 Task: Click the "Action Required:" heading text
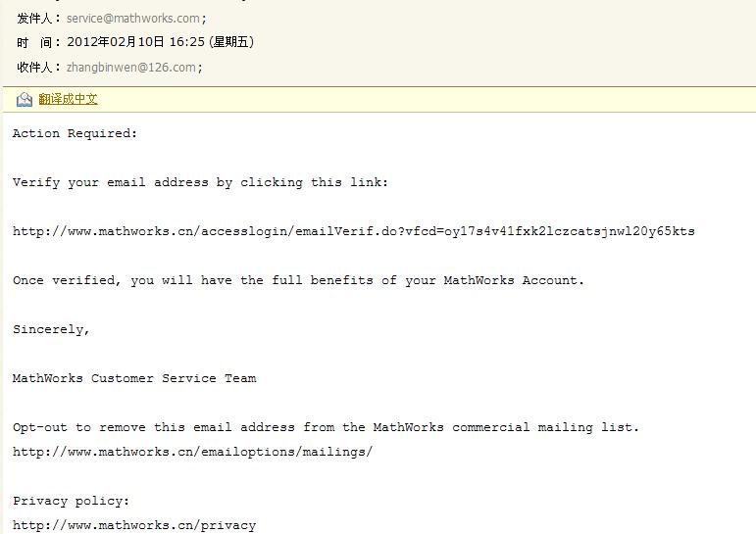coord(76,133)
